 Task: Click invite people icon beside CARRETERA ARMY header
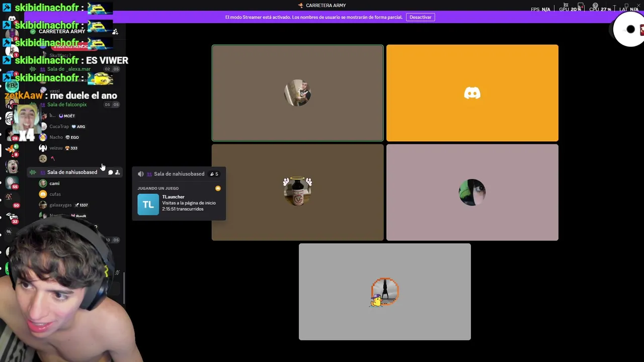point(115,32)
